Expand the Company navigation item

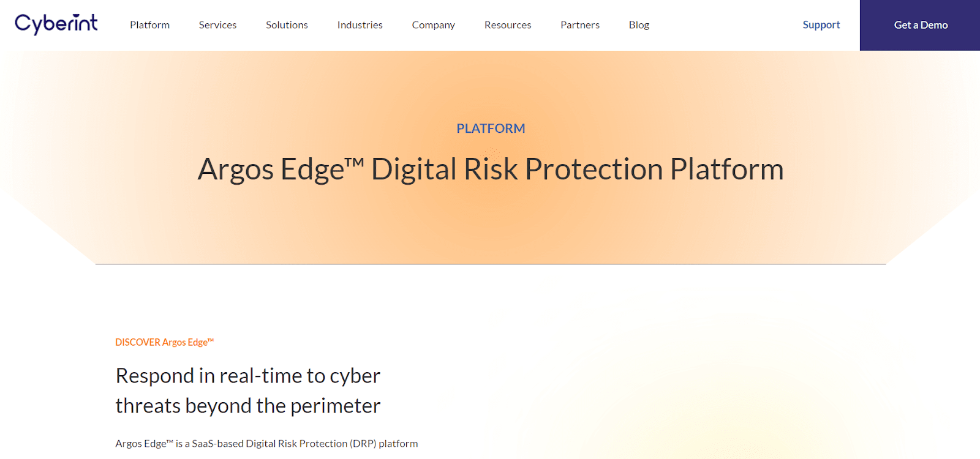coord(433,25)
